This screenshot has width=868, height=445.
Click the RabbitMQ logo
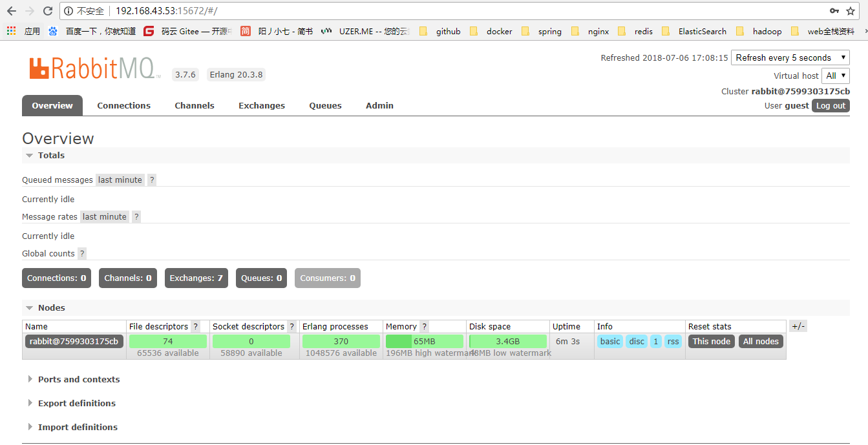click(x=94, y=68)
